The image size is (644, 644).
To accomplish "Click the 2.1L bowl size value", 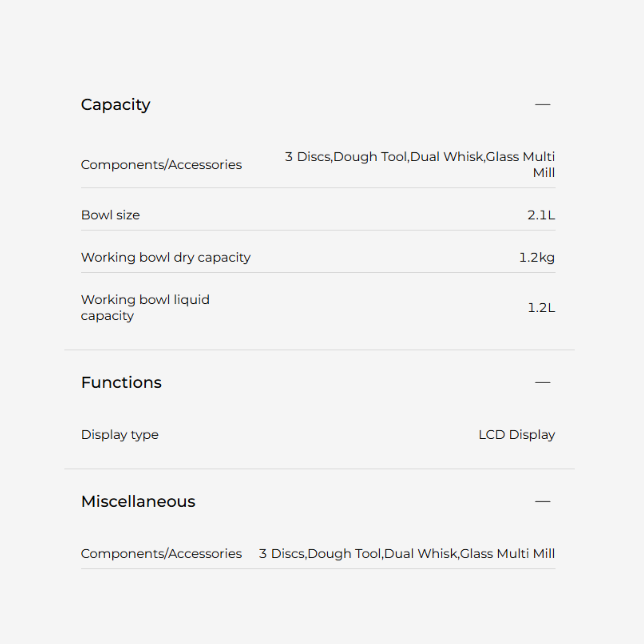I will pyautogui.click(x=541, y=215).
